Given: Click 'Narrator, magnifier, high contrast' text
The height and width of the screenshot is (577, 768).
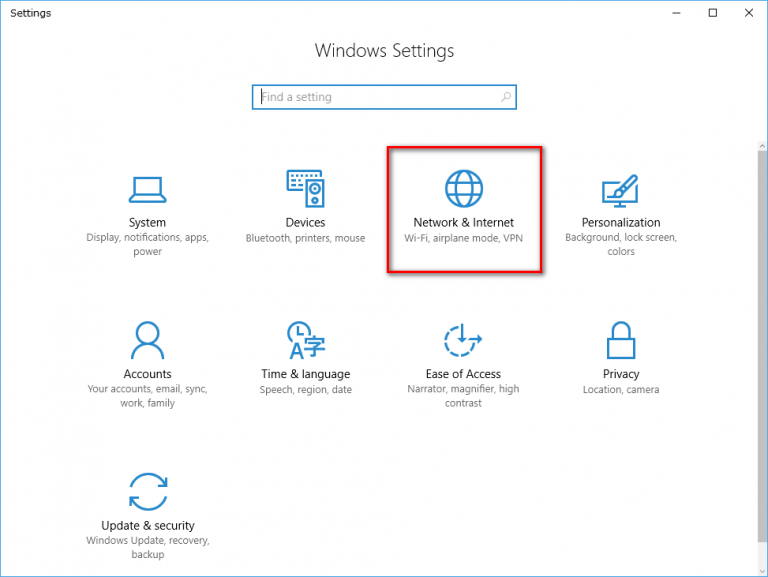Looking at the screenshot, I should pyautogui.click(x=463, y=396).
